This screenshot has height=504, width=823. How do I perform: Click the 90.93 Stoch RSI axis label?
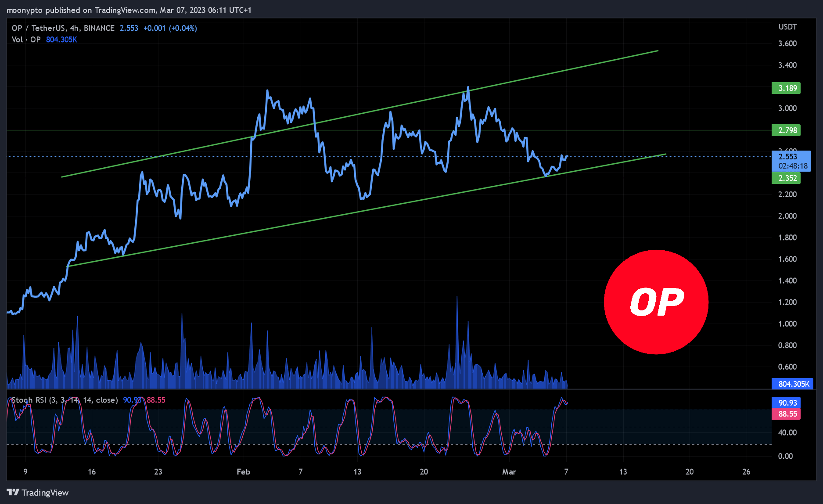click(786, 403)
